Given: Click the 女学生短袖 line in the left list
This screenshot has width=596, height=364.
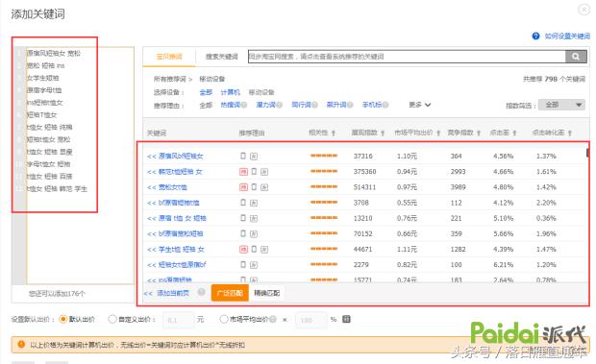Looking at the screenshot, I should pos(43,78).
